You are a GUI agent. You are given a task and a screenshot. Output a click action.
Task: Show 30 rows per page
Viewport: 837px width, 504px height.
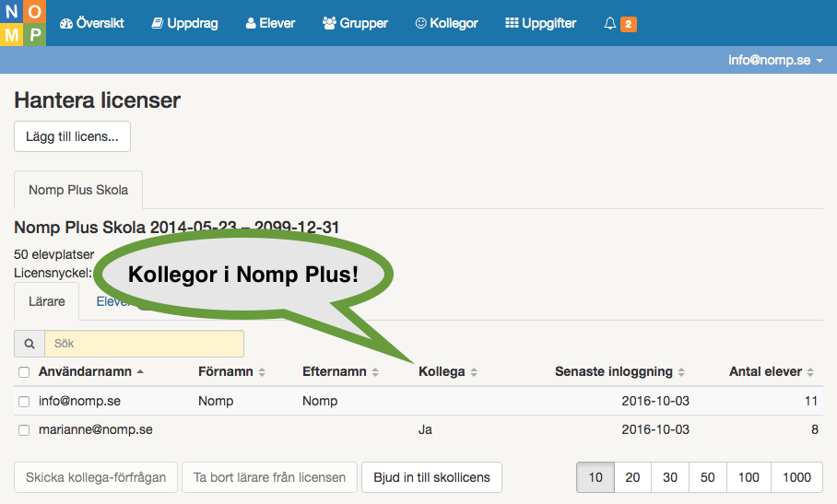[670, 477]
